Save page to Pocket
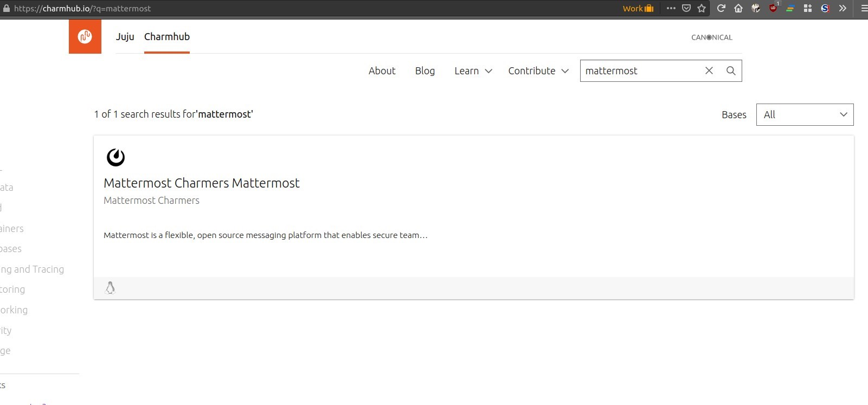The height and width of the screenshot is (405, 868). coord(686,8)
